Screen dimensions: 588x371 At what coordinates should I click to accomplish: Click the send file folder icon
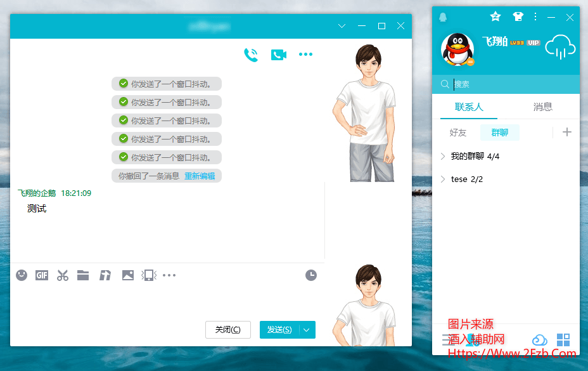(83, 275)
